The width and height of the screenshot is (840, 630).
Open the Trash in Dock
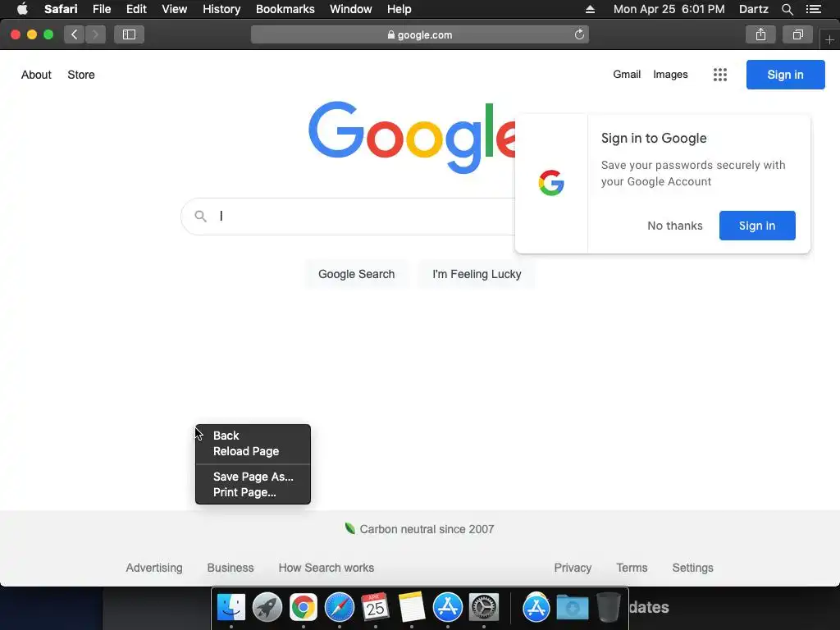pyautogui.click(x=608, y=607)
